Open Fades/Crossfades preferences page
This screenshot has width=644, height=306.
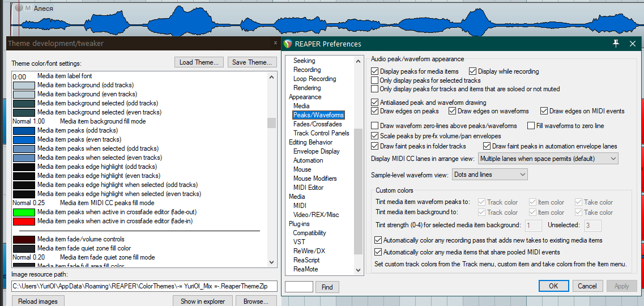point(318,124)
